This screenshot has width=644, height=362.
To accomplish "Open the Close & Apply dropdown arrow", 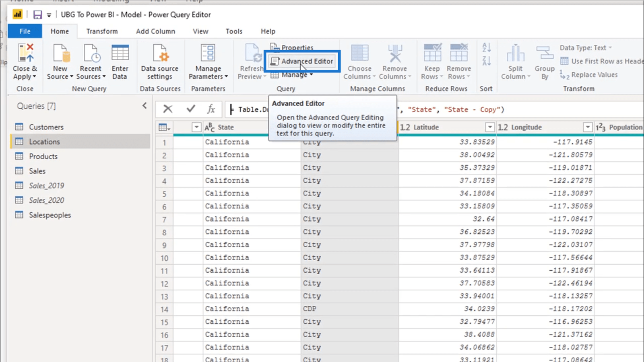I will (x=34, y=76).
